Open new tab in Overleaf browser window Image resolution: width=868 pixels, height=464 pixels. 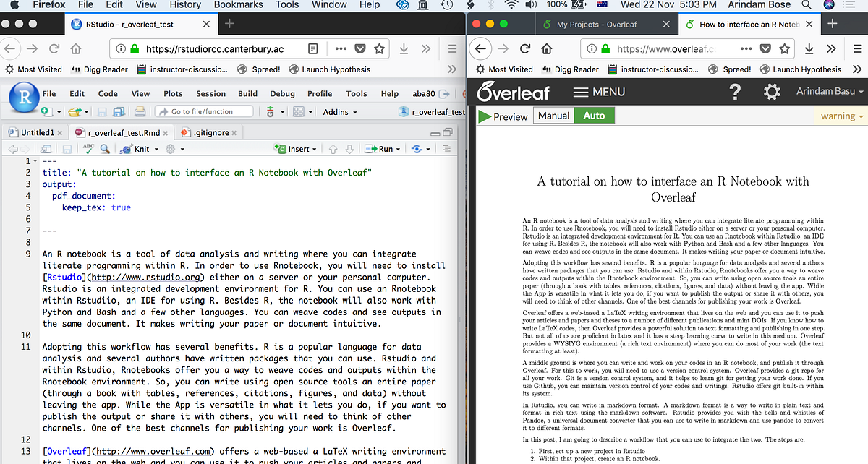click(832, 24)
